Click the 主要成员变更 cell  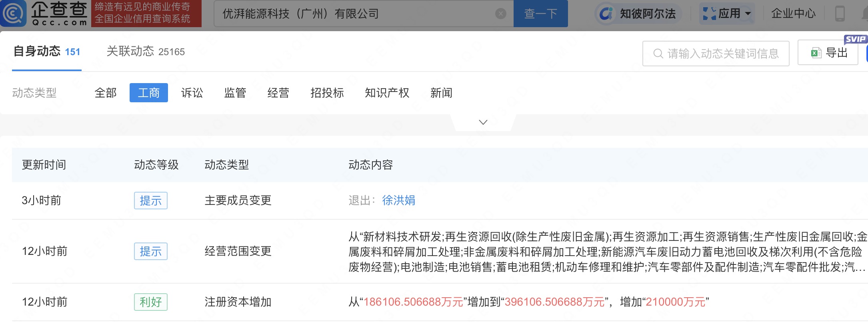238,200
